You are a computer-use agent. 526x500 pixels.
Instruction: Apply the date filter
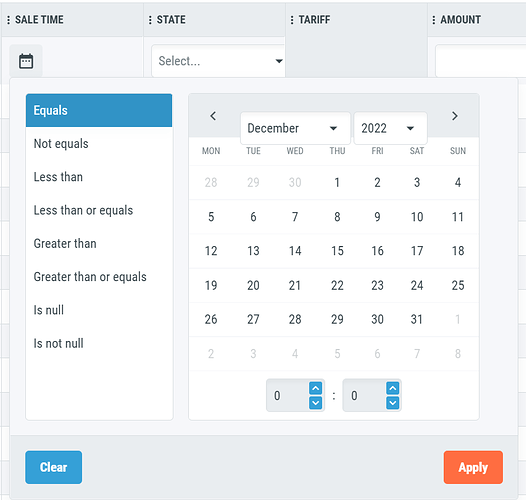tap(473, 467)
